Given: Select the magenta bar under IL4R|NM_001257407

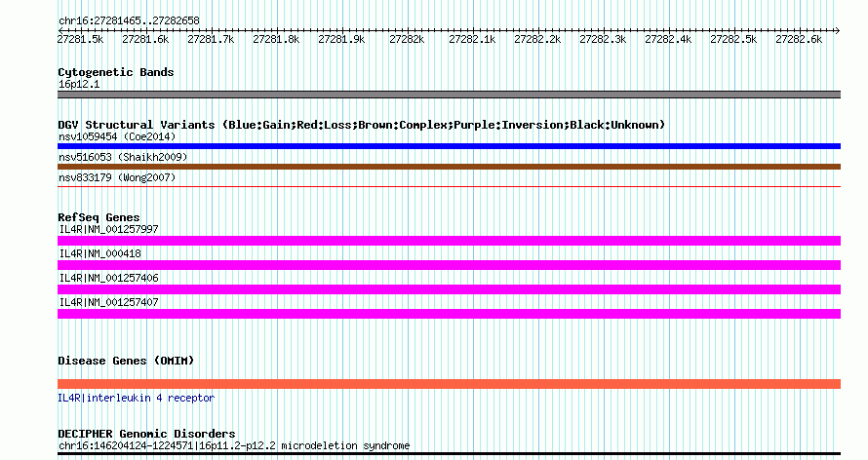Looking at the screenshot, I should 449,314.
